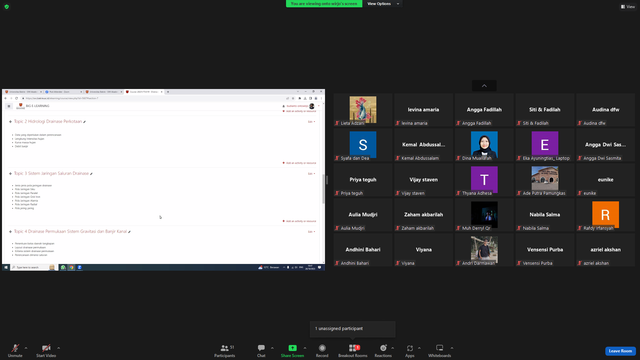Select Kemal Abdussalam's participant tile
Image resolution: width=640 pixels, height=360 pixels.
423,144
